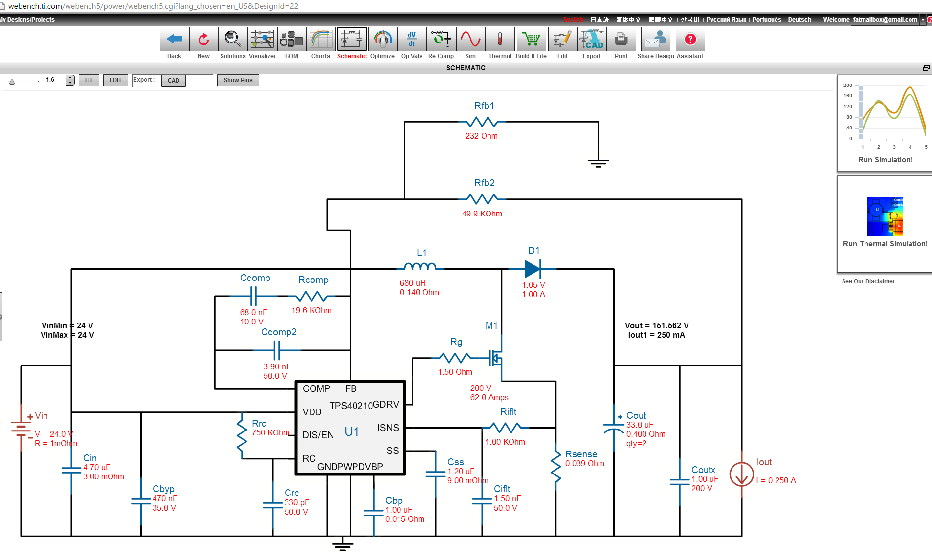Open the Charts view
932x560 pixels.
coord(321,39)
